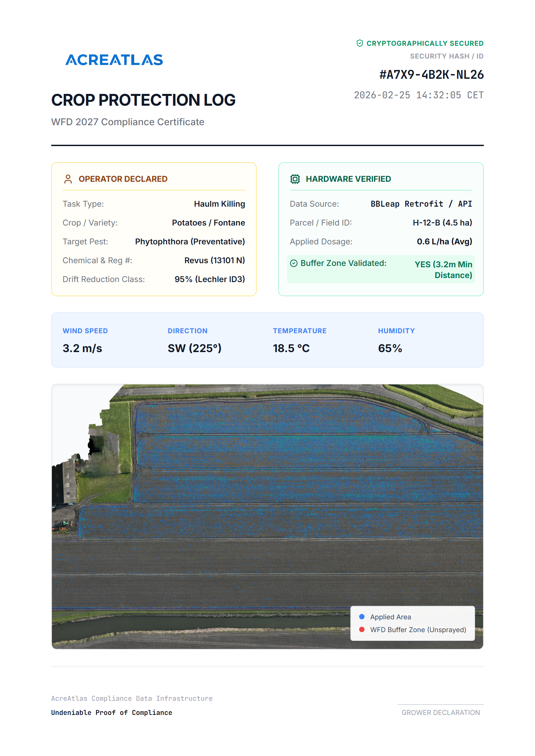The image size is (535, 756).
Task: Click the Crop / Variety label
Action: [90, 223]
